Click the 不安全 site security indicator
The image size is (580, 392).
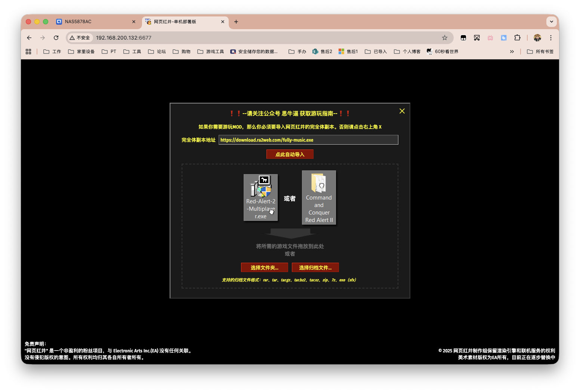80,38
